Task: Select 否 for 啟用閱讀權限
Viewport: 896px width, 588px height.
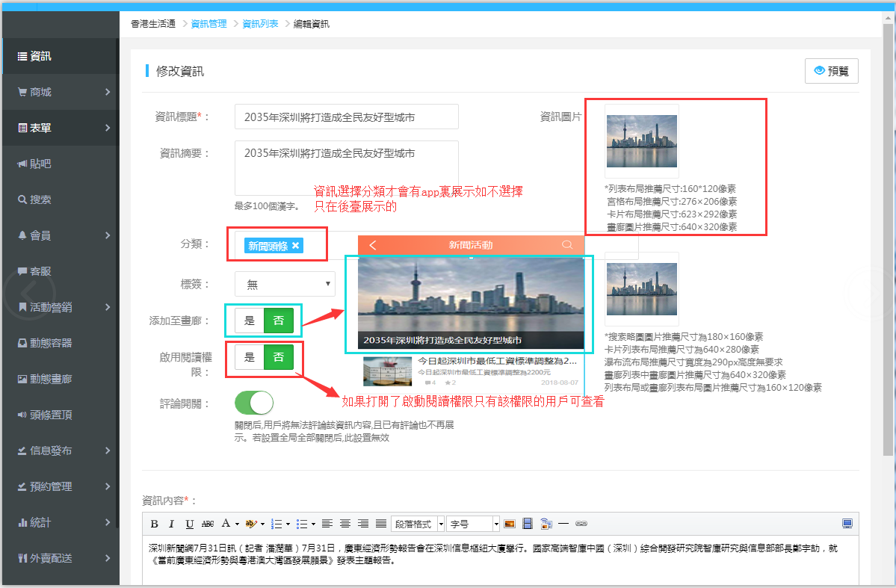Action: pos(278,357)
